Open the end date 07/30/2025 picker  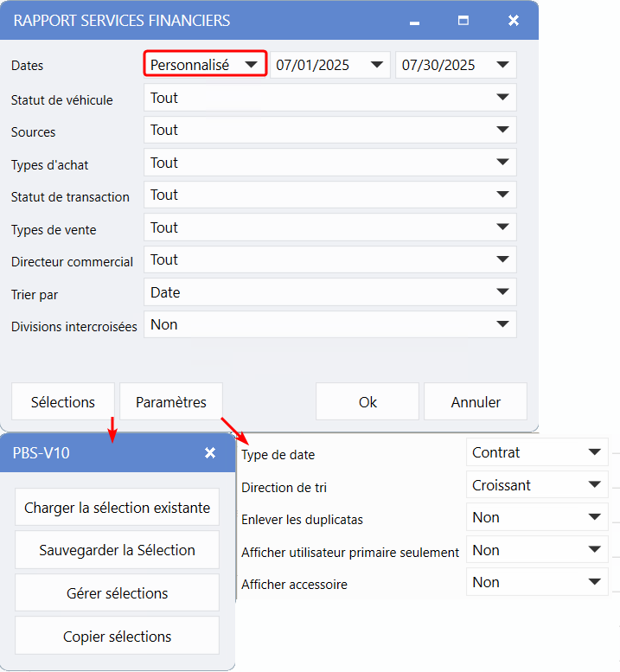(455, 65)
